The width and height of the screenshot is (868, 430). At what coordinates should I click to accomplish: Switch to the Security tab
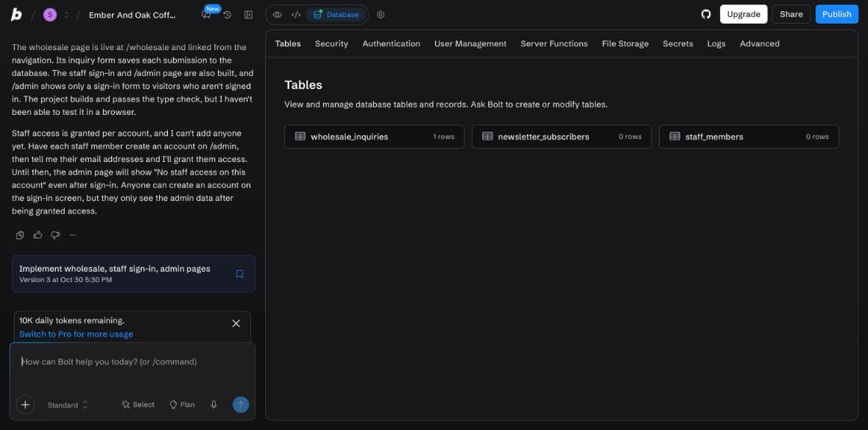click(x=331, y=43)
